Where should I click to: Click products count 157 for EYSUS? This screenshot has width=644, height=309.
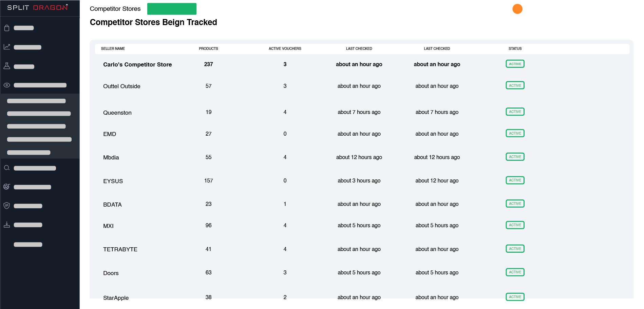pos(208,180)
